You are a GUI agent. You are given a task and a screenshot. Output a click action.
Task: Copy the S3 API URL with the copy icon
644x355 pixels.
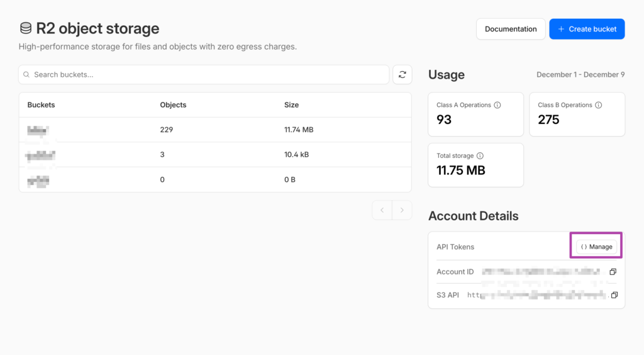pyautogui.click(x=614, y=295)
